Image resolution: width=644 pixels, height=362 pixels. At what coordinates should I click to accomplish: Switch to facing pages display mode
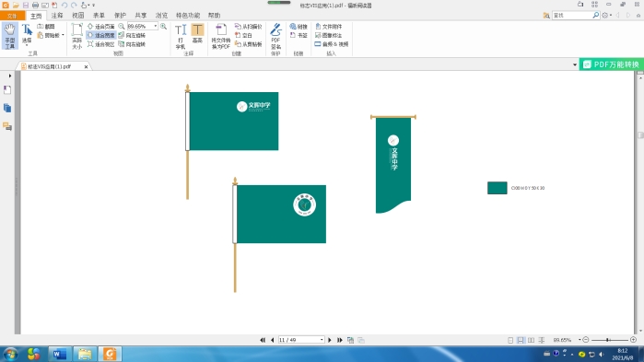tap(531, 340)
